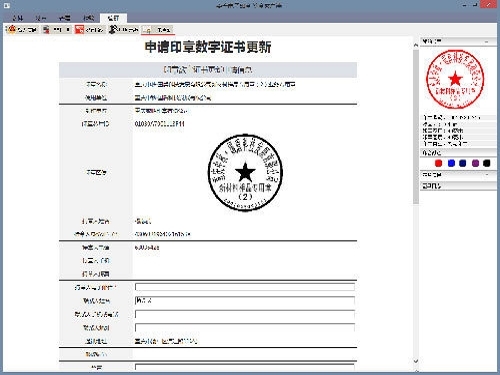Expand the bottom-most panel header in the sidebar

coord(458,186)
